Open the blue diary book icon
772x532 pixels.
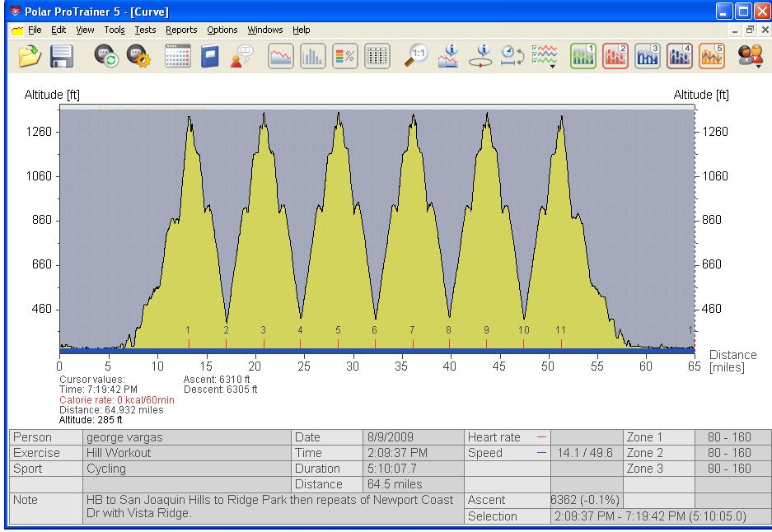pyautogui.click(x=210, y=56)
